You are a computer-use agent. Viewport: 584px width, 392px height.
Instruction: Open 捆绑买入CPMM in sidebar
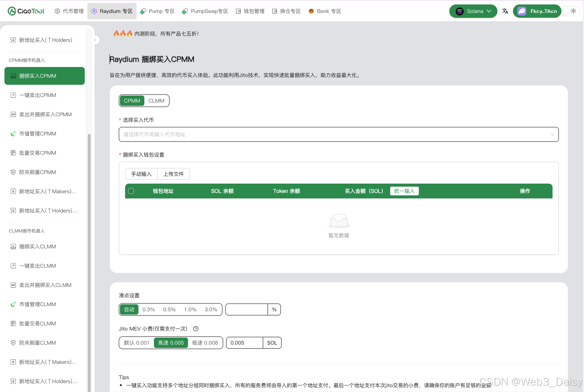44,76
